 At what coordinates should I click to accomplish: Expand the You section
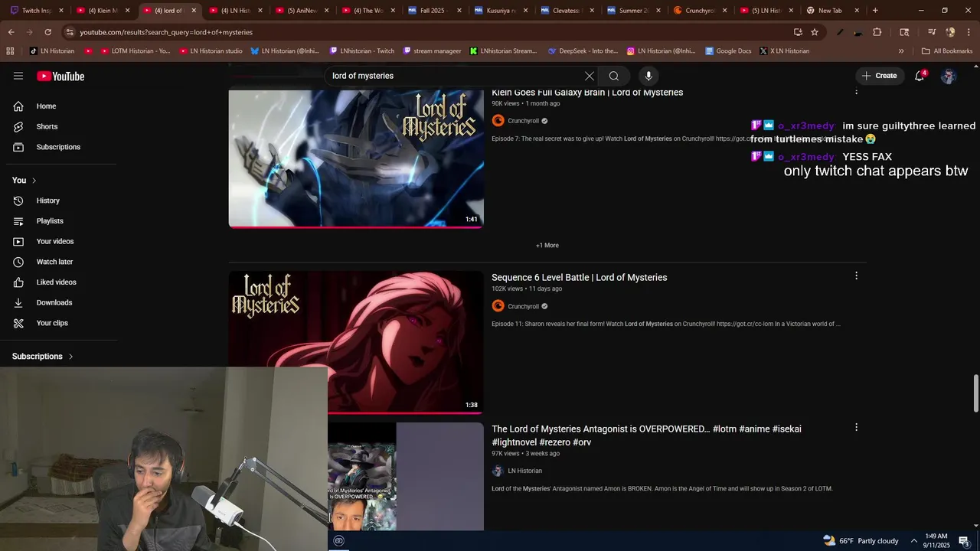(x=24, y=181)
